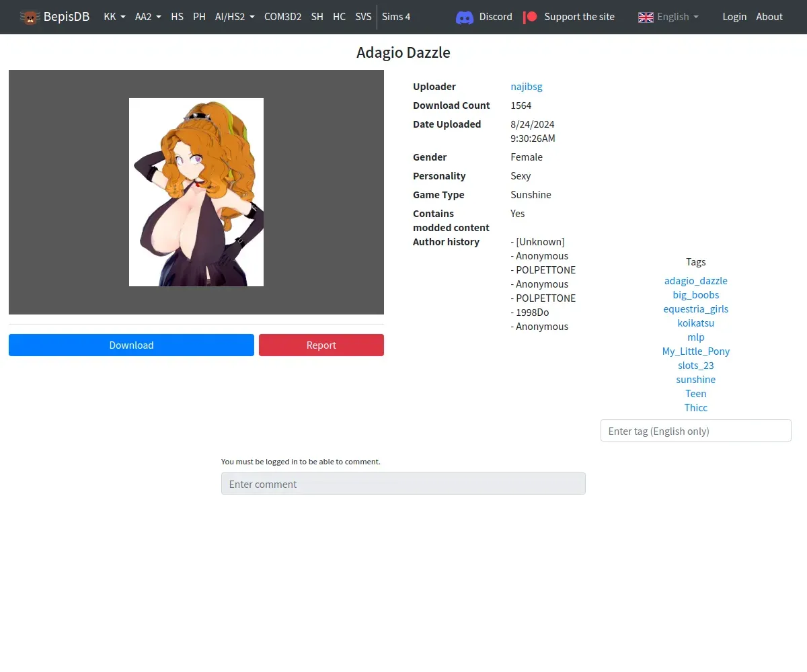Click the mlp tag
This screenshot has height=672, width=807.
696,337
